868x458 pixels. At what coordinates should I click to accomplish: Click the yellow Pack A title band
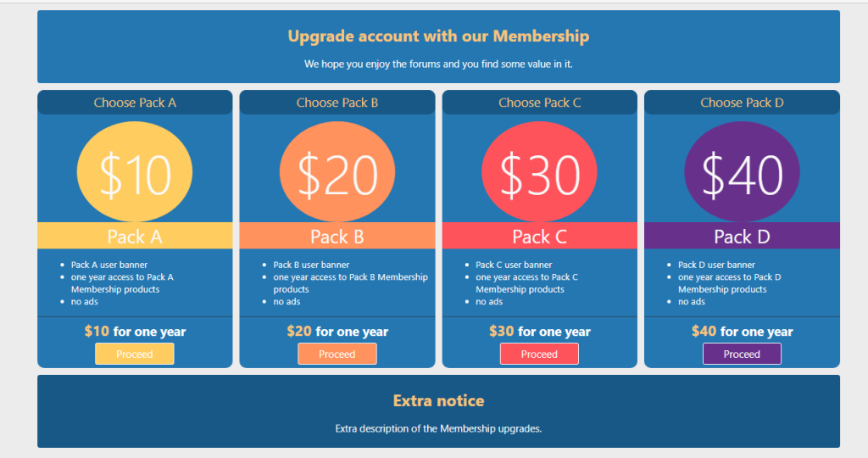[135, 236]
